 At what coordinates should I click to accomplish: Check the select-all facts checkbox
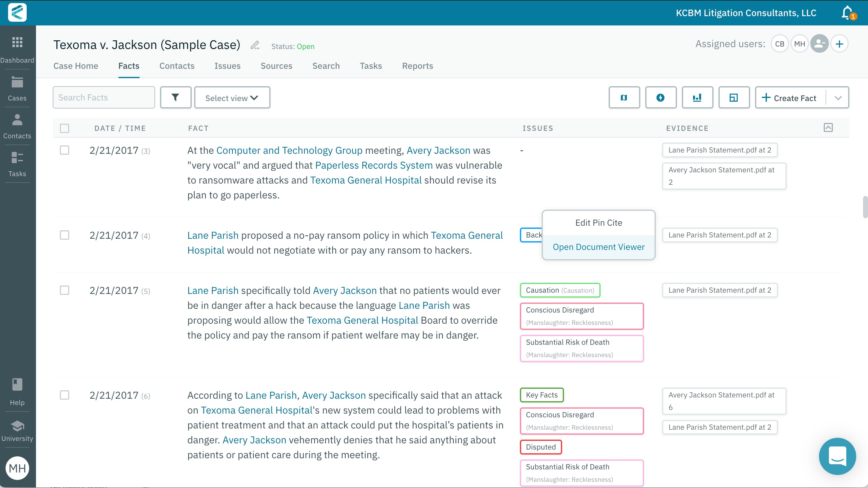point(64,128)
